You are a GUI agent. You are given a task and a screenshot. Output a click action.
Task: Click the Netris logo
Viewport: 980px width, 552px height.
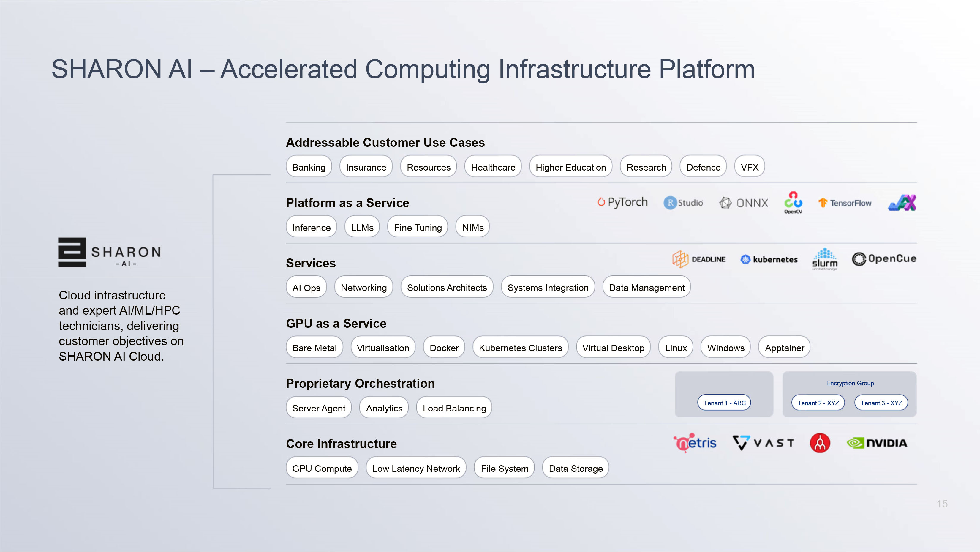click(695, 443)
